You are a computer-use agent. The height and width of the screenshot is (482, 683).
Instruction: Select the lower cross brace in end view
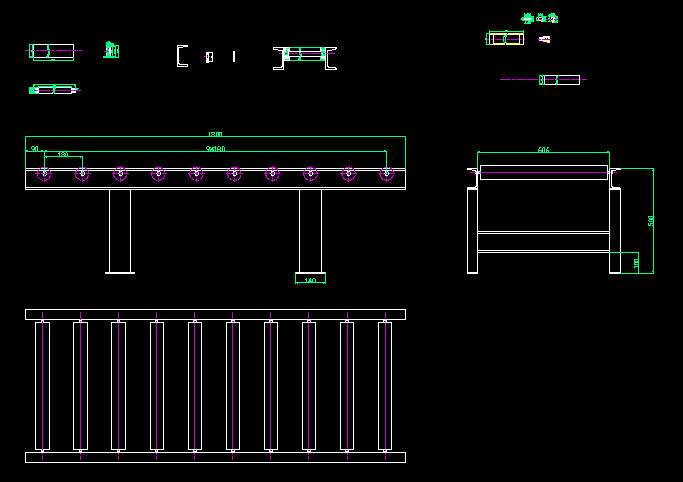(x=543, y=241)
